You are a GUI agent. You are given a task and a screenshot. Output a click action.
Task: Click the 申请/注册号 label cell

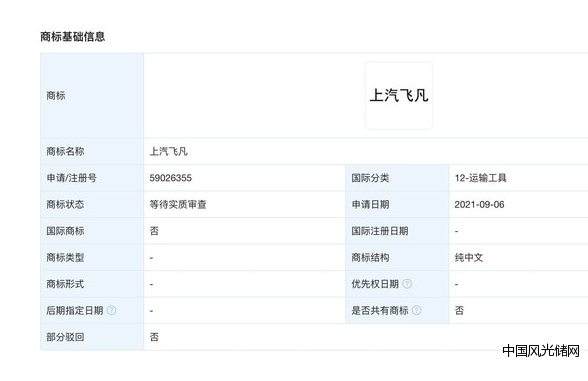[x=92, y=178]
